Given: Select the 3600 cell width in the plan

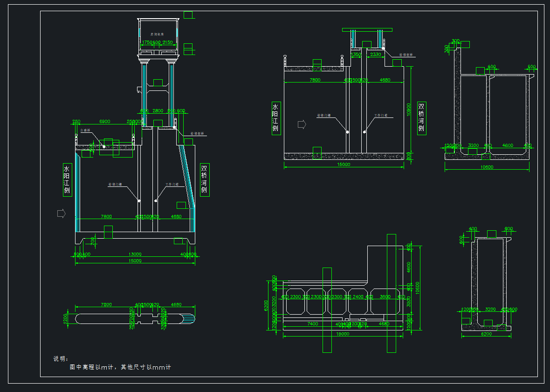Looking at the screenshot, I should 385,296.
